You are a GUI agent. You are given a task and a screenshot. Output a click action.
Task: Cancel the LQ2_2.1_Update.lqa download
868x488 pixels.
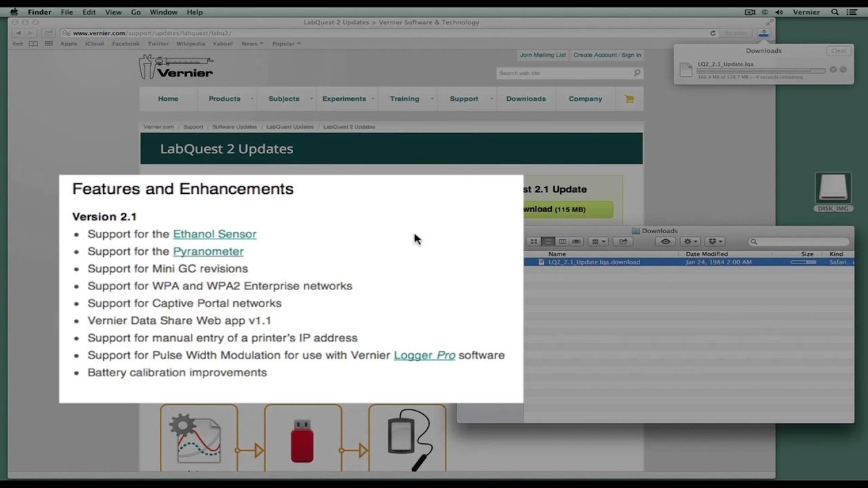click(x=833, y=70)
